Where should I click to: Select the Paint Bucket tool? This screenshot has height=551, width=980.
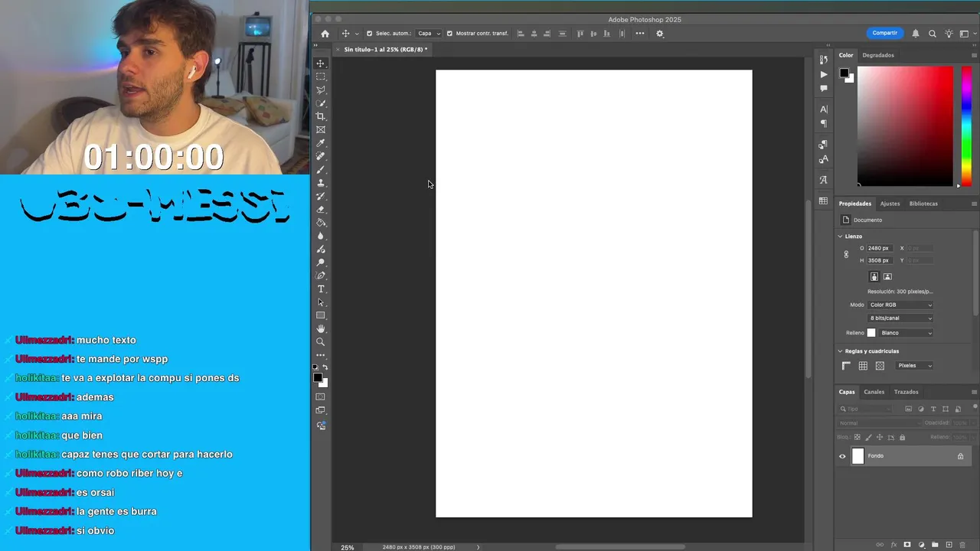coord(321,223)
